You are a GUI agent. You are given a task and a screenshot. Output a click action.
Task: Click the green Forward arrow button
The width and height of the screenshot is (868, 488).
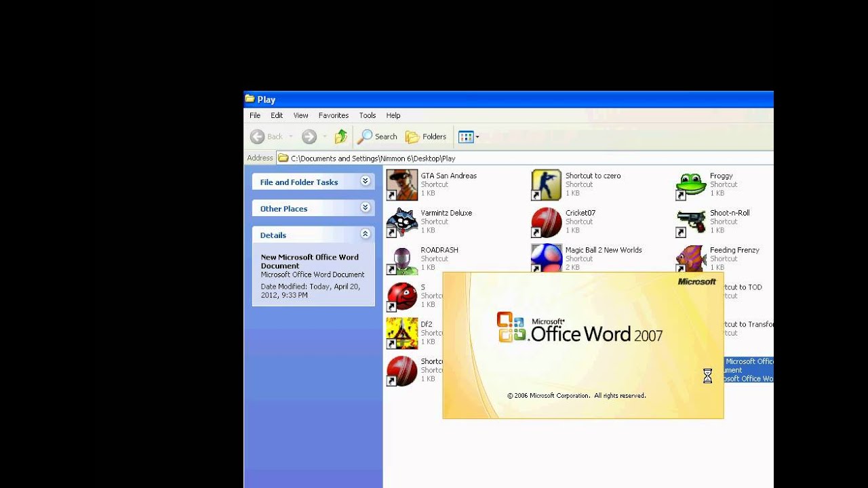[x=309, y=137]
